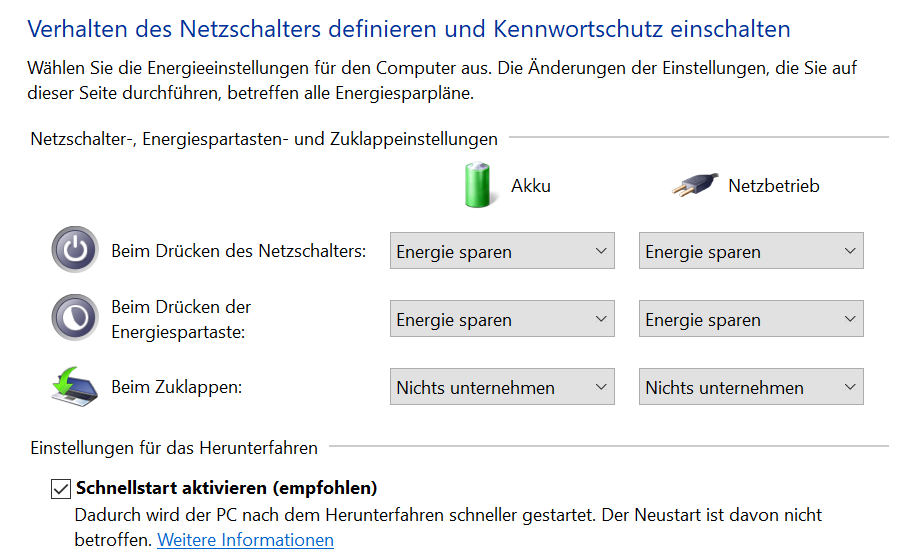The image size is (917, 555).
Task: Toggle Schnellstart aktivieren checkbox
Action: point(61,488)
